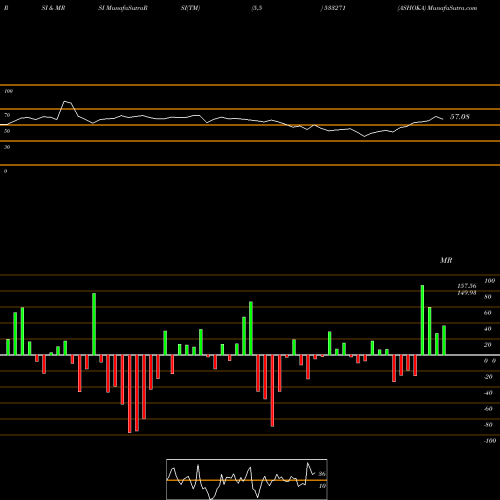
Task: Click the 70 level label on RSI axis
Action: [x=7, y=115]
